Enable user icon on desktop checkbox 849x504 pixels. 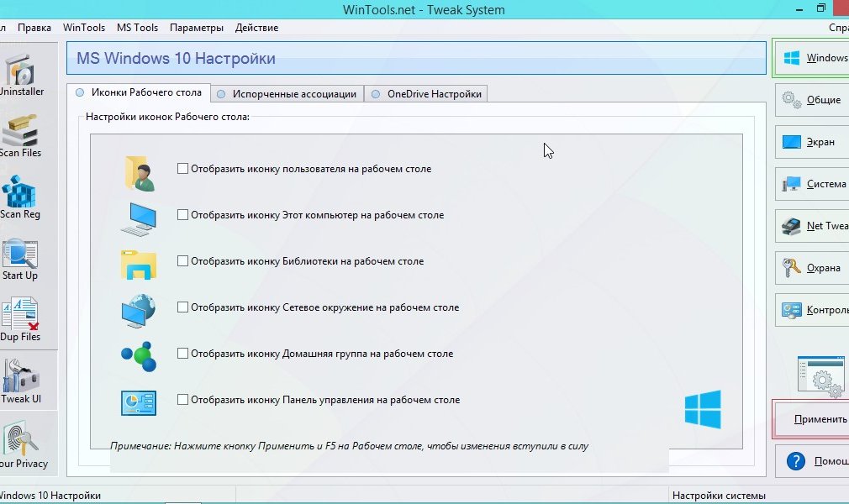pyautogui.click(x=182, y=168)
